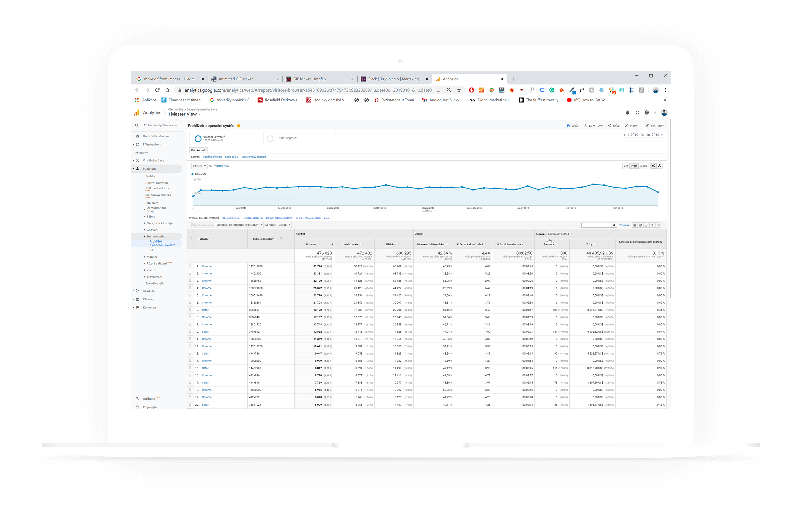Select the Týden time granularity toggle
Viewport: 803px width, 532px height.
coord(634,166)
